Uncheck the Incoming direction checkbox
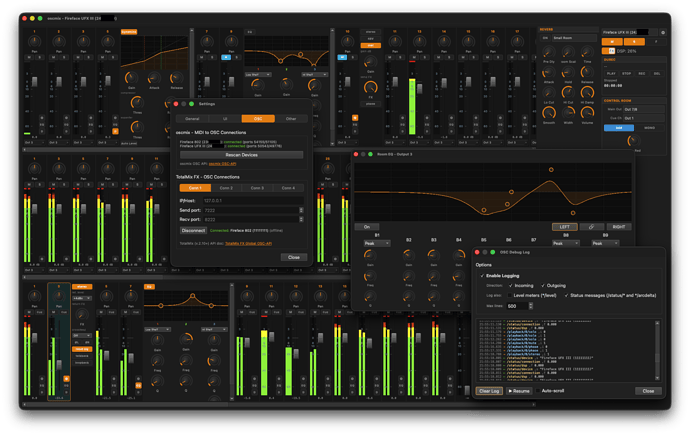 [x=511, y=285]
